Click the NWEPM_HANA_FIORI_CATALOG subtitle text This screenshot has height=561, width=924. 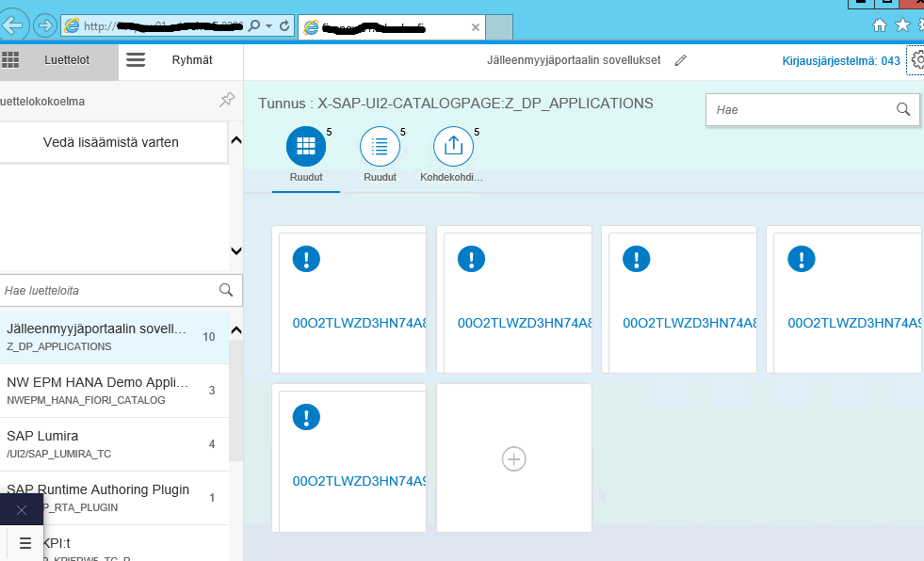coord(86,400)
